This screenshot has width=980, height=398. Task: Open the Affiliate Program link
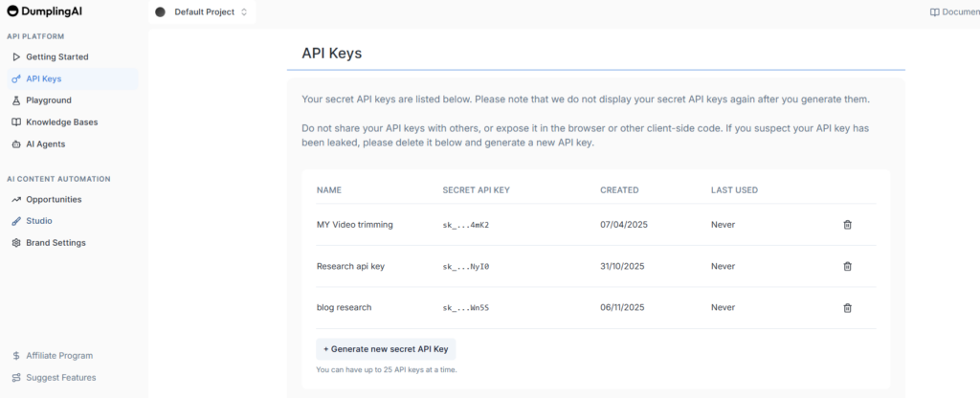pyautogui.click(x=58, y=356)
